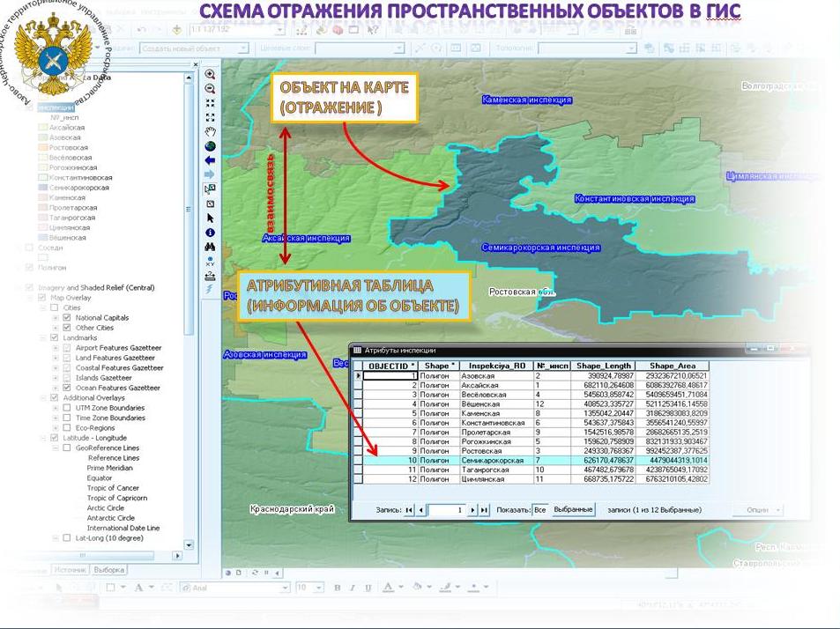This screenshot has width=840, height=629.
Task: Click the Inspekciya_RO column header
Action: [x=496, y=366]
